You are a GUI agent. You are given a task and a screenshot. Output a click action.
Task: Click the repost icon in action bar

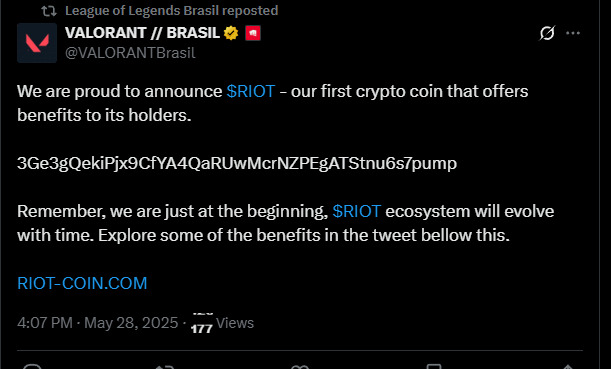164,366
